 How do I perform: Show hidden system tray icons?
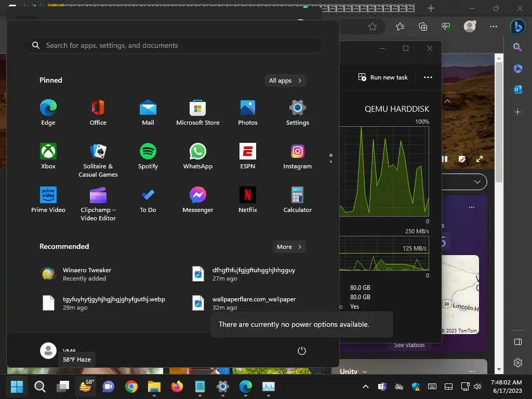pos(366,387)
